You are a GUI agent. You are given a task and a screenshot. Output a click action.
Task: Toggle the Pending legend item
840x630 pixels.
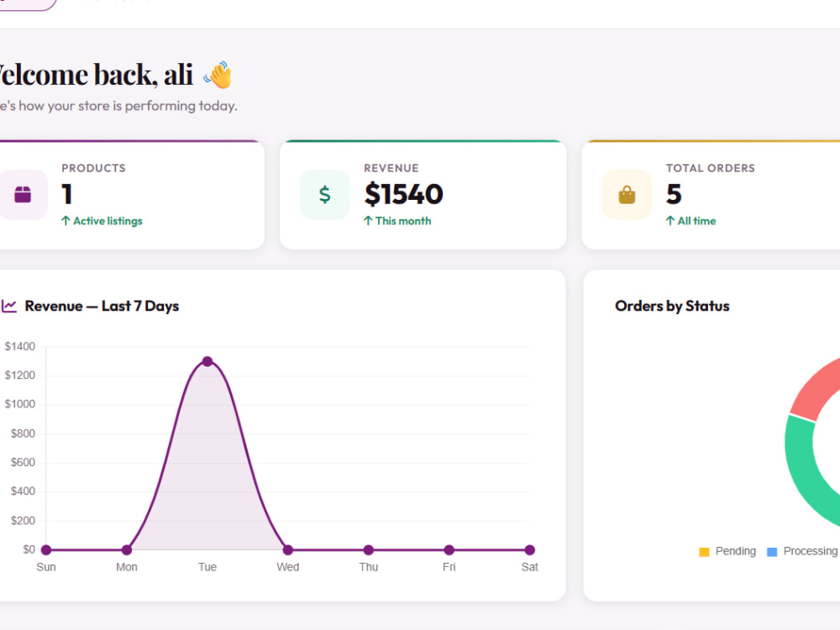tap(727, 551)
